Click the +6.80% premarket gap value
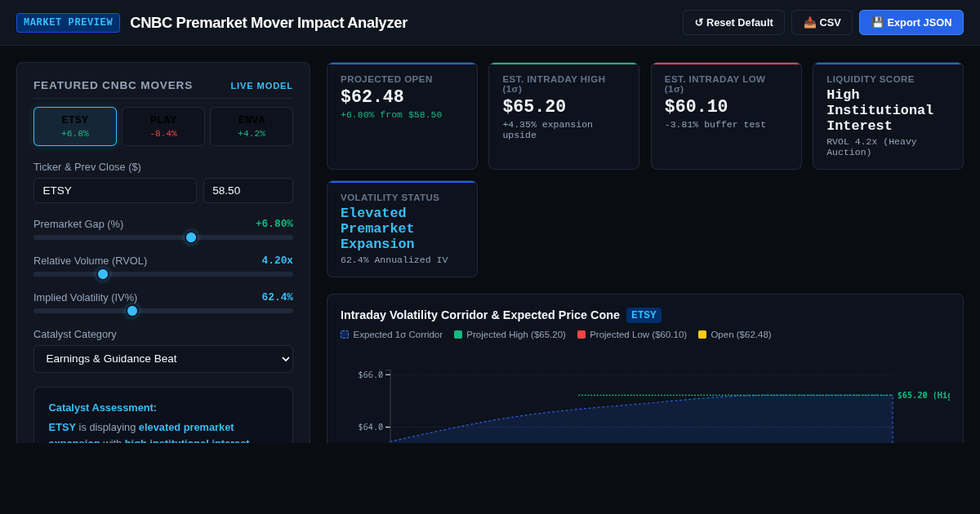Image resolution: width=980 pixels, height=514 pixels. tap(274, 224)
